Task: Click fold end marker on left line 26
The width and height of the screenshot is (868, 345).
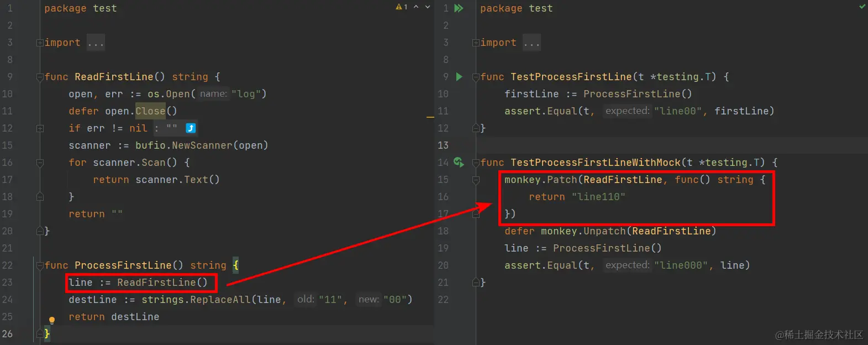Action: coord(40,333)
